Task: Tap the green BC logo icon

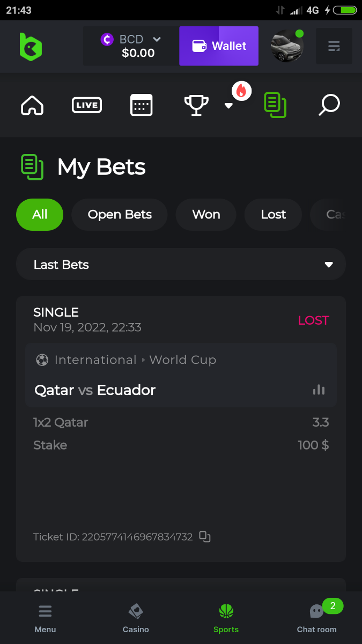Action: (31, 47)
